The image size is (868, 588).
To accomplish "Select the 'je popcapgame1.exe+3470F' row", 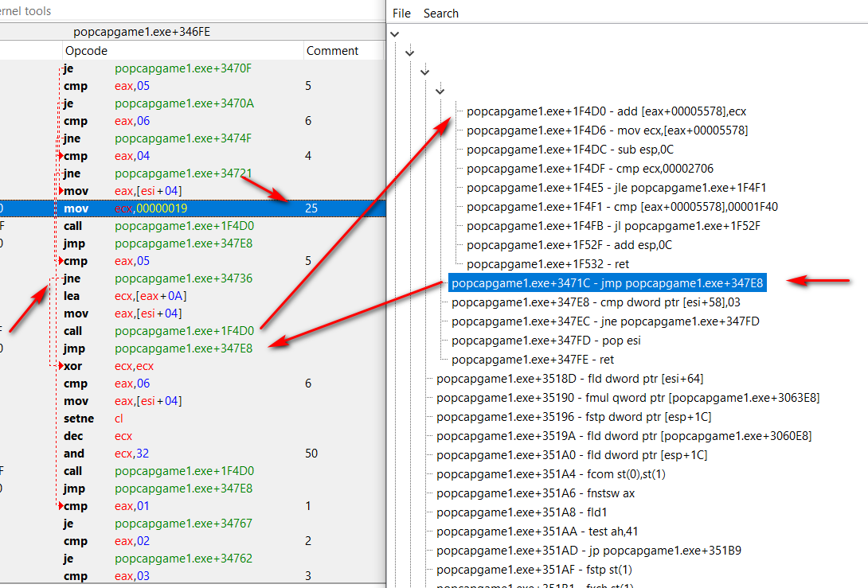I will click(x=193, y=68).
